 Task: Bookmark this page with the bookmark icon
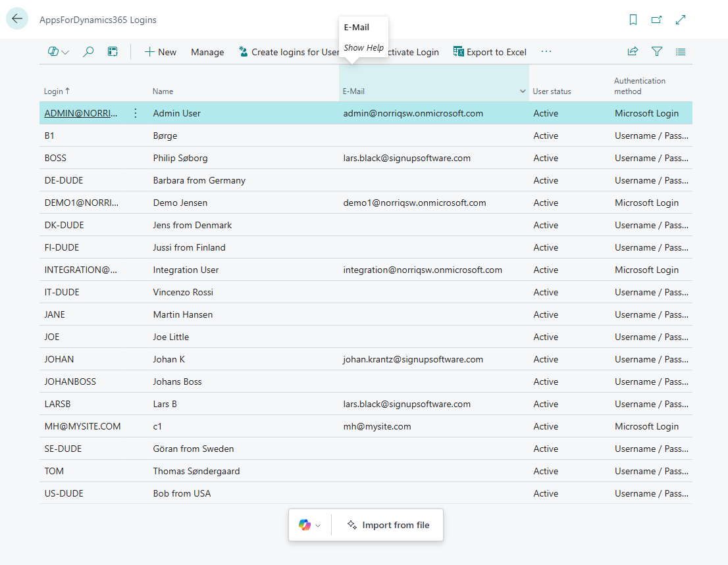point(633,20)
